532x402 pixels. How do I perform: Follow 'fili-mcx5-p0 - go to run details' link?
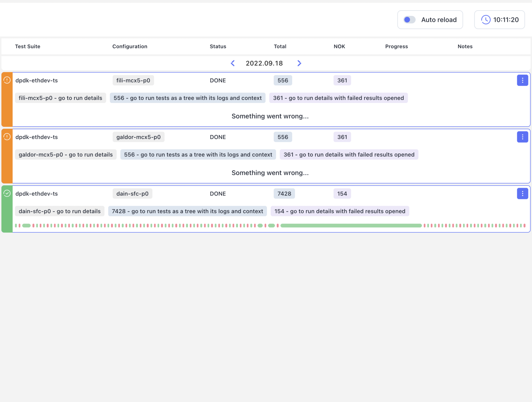click(x=60, y=98)
